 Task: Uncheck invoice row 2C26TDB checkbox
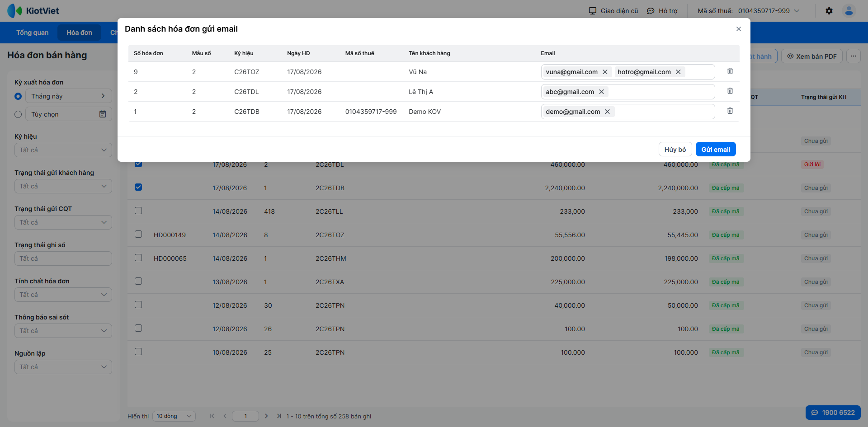tap(138, 187)
